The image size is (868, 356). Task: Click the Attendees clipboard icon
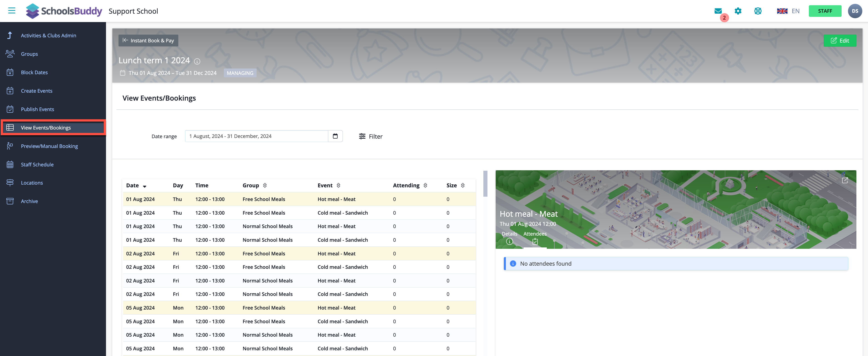pyautogui.click(x=535, y=241)
